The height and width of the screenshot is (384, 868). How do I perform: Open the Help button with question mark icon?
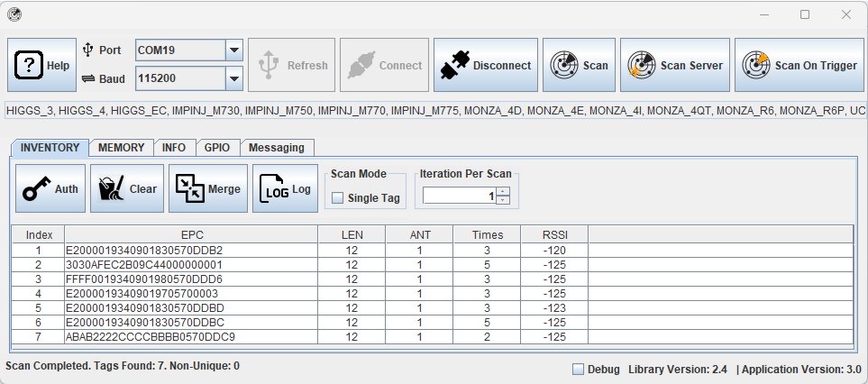(x=41, y=65)
